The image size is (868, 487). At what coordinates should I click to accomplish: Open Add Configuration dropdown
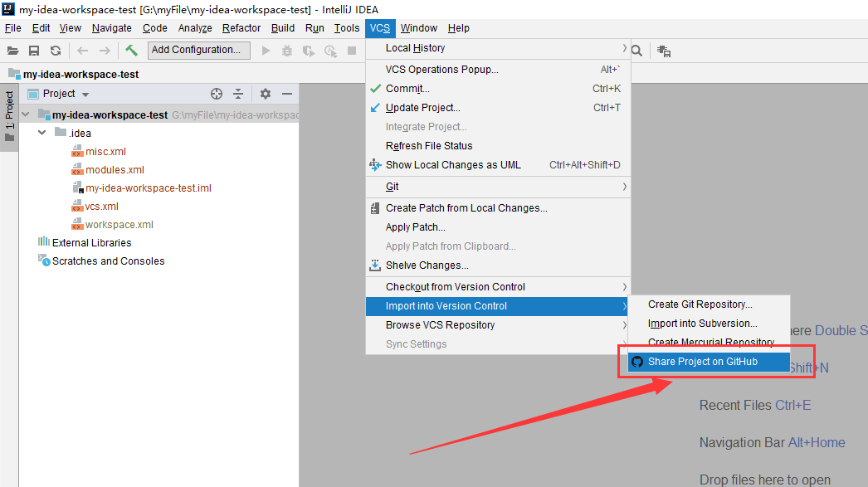198,50
